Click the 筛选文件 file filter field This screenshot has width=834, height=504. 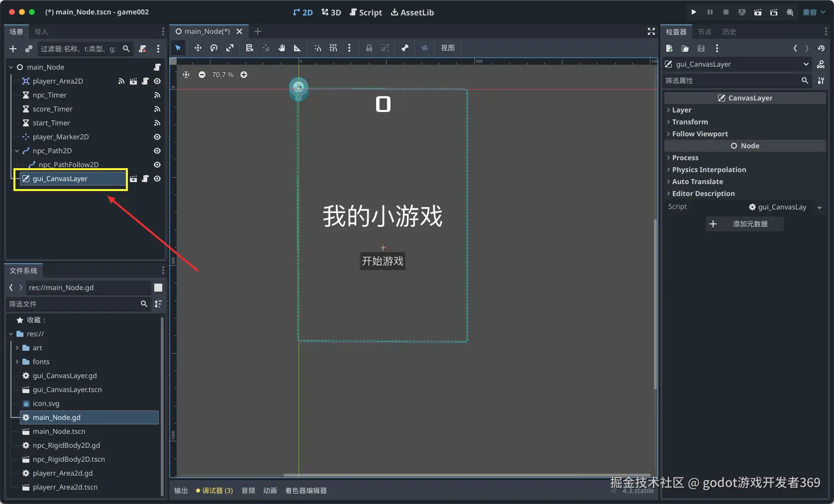(x=79, y=304)
